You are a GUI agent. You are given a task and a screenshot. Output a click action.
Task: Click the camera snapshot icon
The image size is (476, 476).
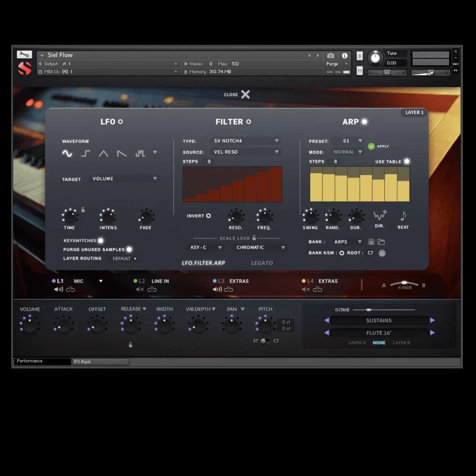(331, 55)
